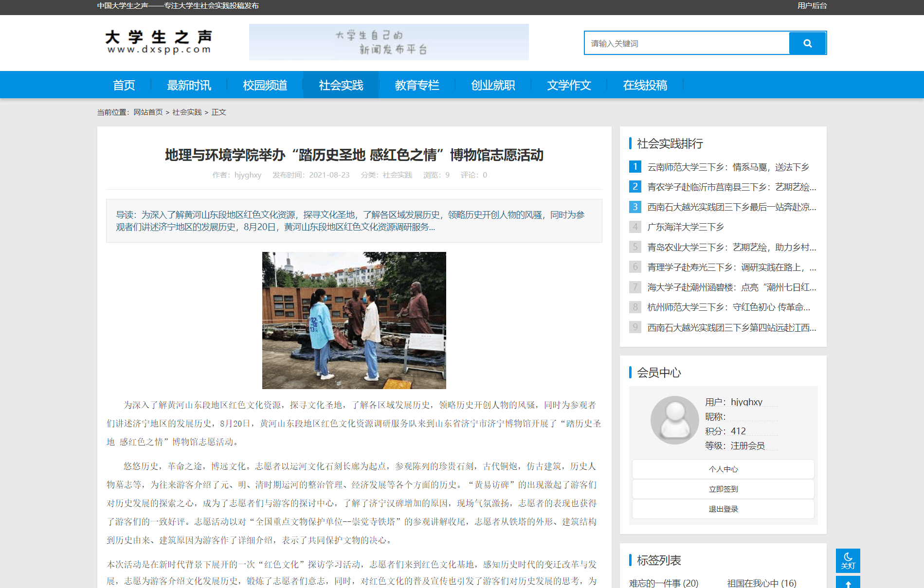This screenshot has height=588, width=924.
Task: Click the 祖国在我心中 (16) tag
Action: coord(762,583)
